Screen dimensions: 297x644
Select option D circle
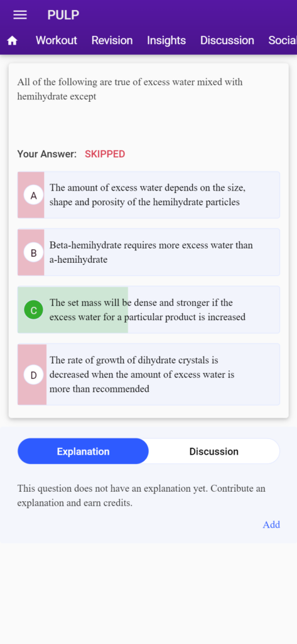(x=34, y=375)
